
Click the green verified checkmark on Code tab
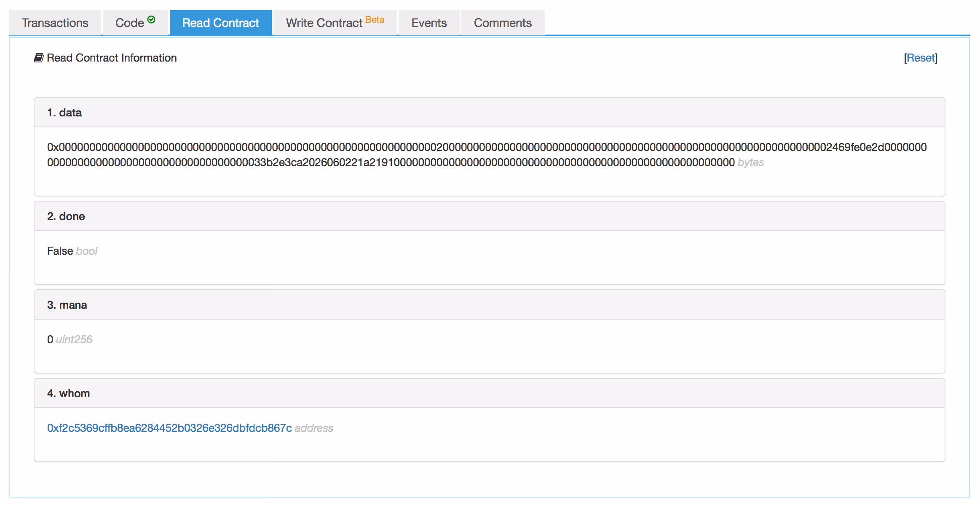coord(151,19)
